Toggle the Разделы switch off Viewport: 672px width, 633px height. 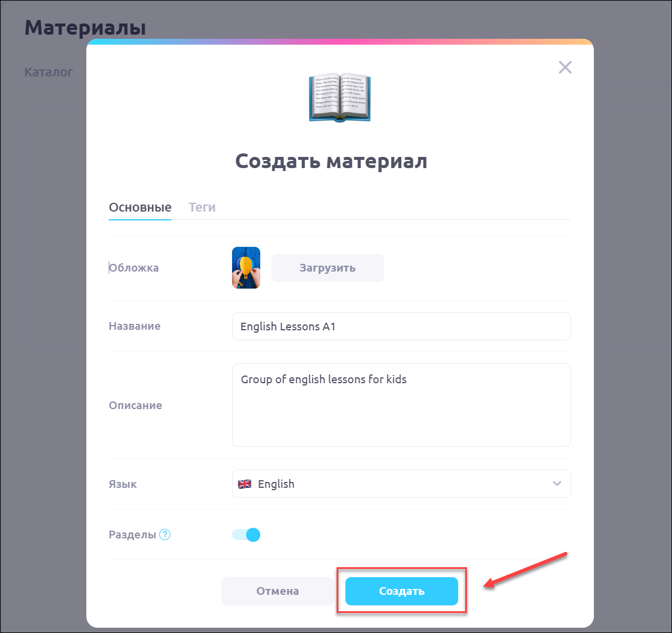pyautogui.click(x=246, y=535)
